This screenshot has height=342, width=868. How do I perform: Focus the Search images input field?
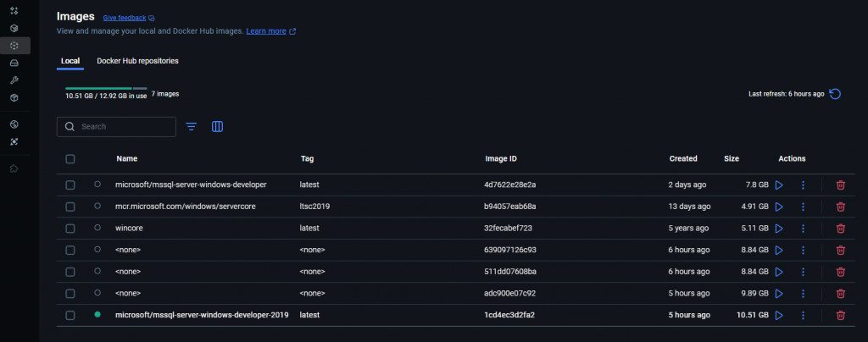coord(116,126)
